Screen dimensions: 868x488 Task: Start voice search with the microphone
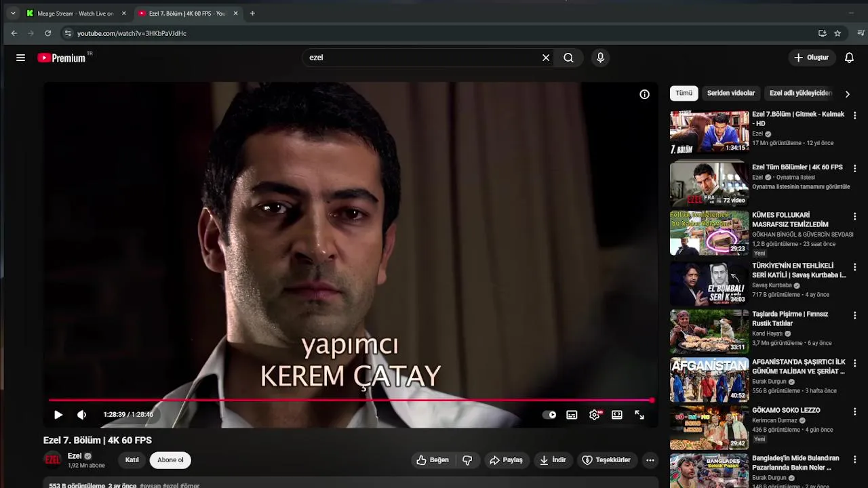coord(600,58)
